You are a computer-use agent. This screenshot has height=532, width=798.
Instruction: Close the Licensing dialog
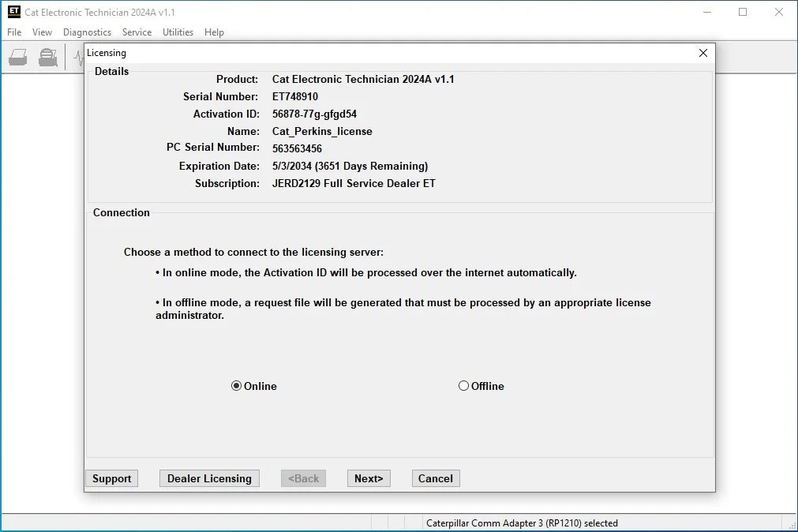[x=702, y=53]
